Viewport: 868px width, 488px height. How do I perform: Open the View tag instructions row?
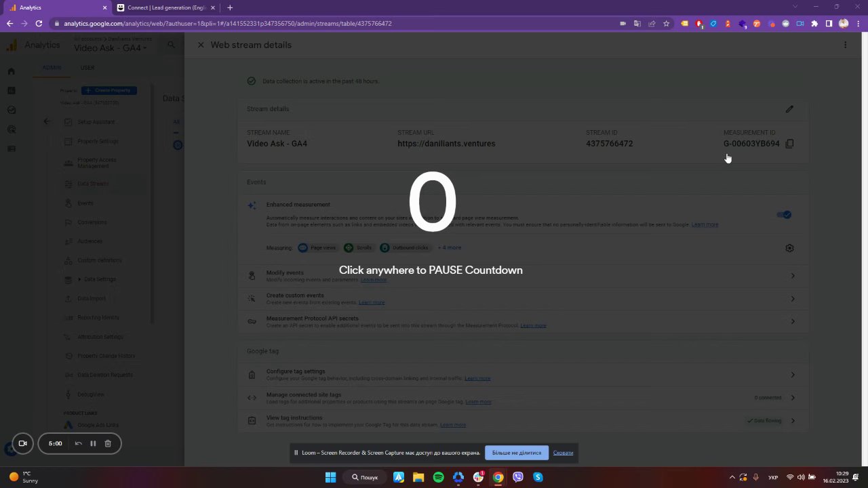point(522,421)
